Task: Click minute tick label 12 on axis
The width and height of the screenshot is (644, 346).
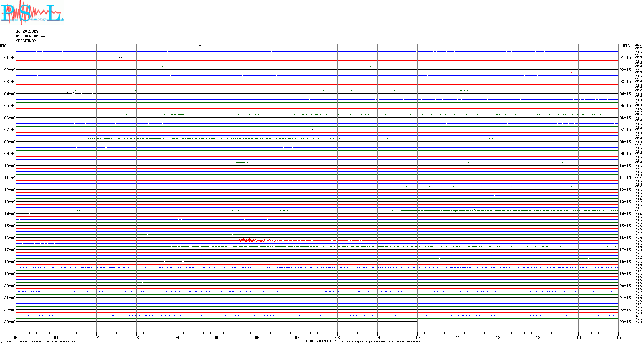Action: [x=498, y=337]
